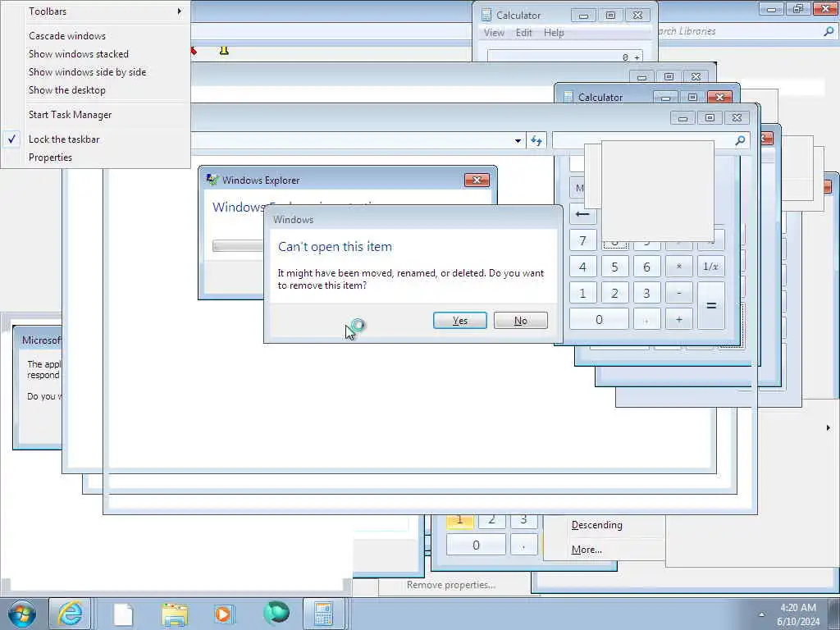Launch Internet Explorer from the taskbar
840x630 pixels.
(x=71, y=614)
